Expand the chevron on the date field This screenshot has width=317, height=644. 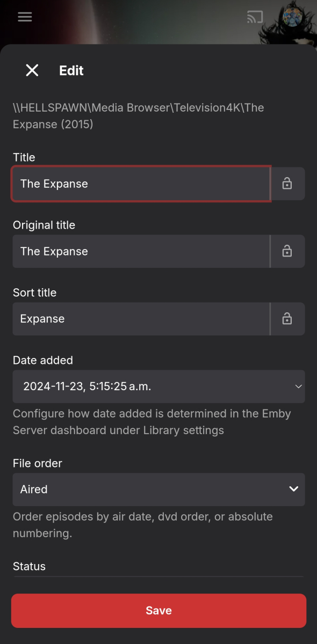[x=299, y=386]
